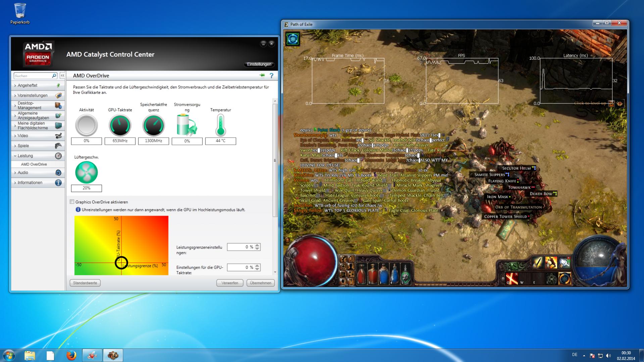Click the Lüftergeschw. fan icon
Image resolution: width=644 pixels, height=362 pixels.
[x=86, y=172]
